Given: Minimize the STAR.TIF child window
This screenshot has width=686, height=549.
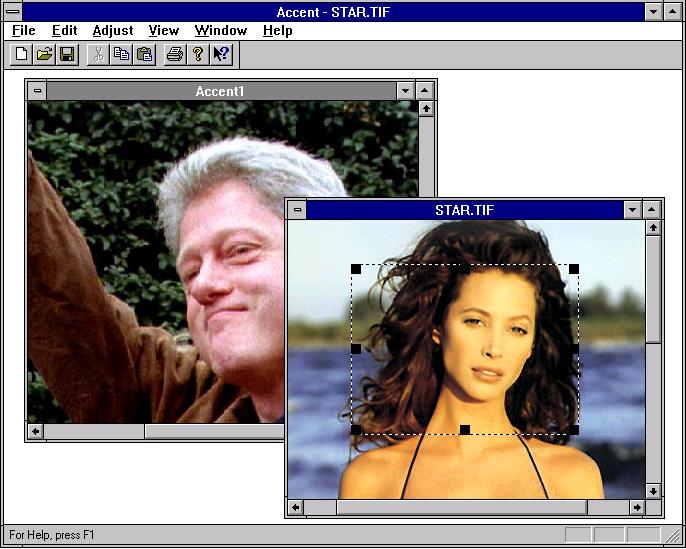Looking at the screenshot, I should [x=632, y=210].
